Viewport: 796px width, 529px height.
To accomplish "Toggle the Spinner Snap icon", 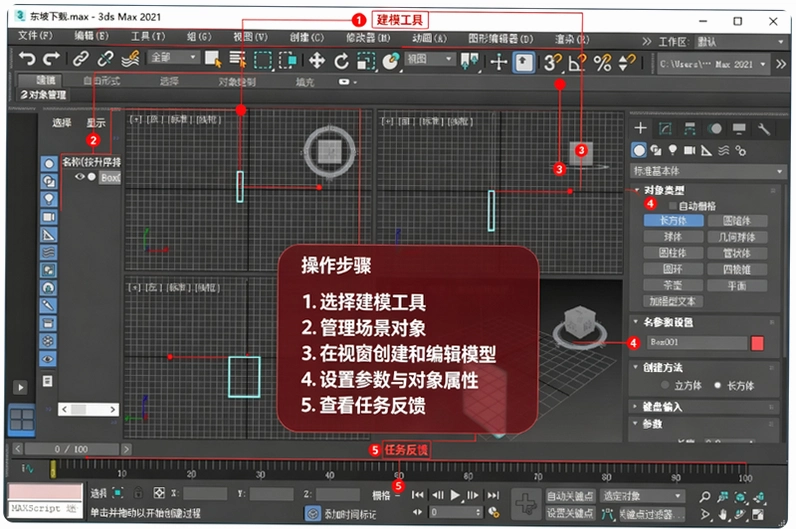I will click(x=627, y=63).
